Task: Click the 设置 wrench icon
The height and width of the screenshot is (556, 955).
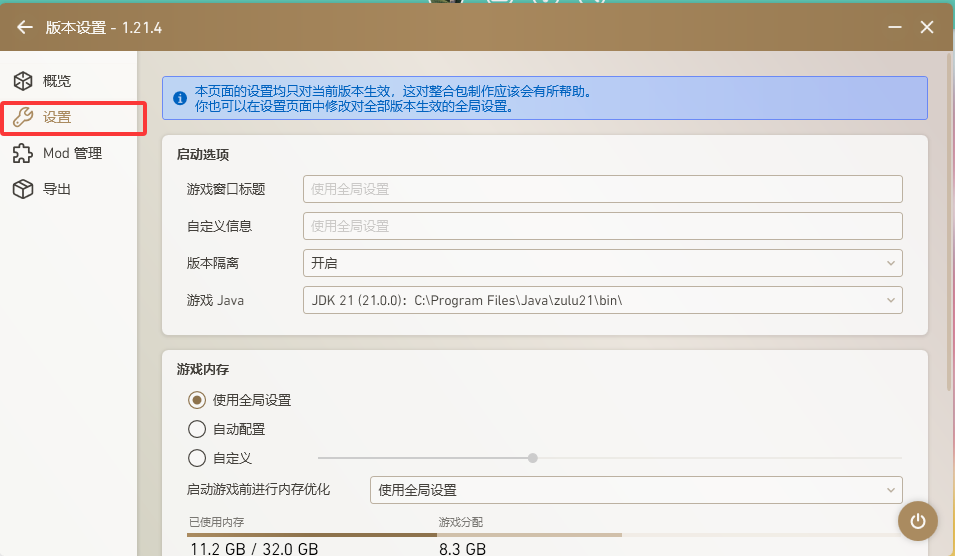Action: pos(23,117)
